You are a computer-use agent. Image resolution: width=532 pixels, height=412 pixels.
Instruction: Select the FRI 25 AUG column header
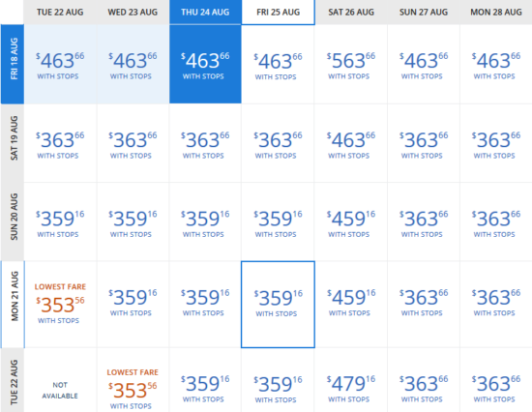pyautogui.click(x=279, y=13)
